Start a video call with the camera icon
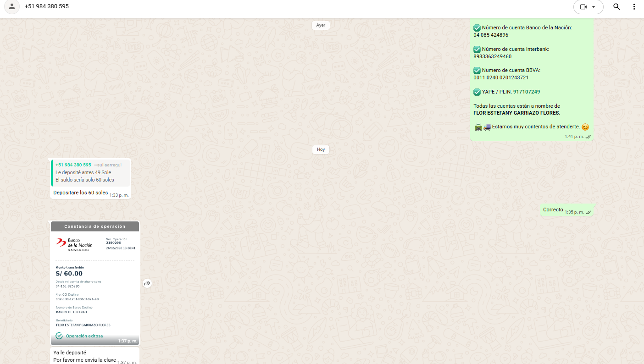The width and height of the screenshot is (644, 364). (583, 7)
